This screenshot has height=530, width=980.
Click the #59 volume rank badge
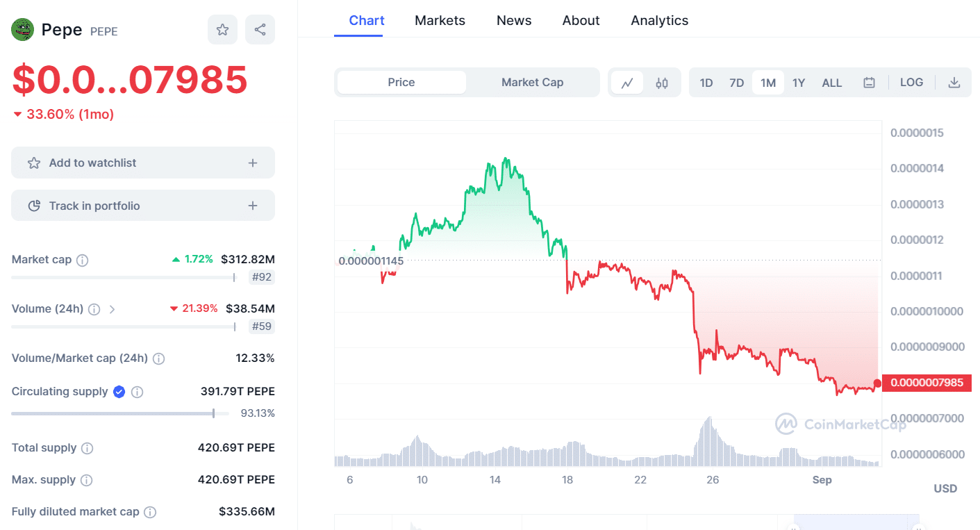[262, 326]
